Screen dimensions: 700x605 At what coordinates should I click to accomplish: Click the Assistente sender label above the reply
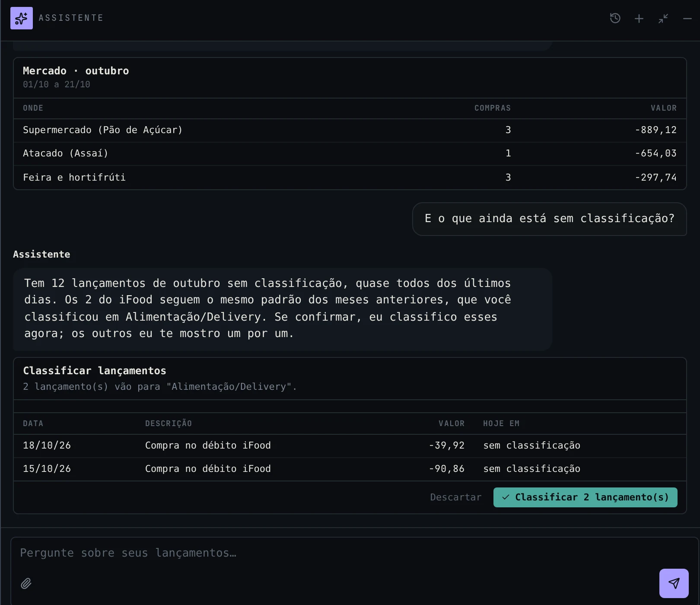point(41,255)
